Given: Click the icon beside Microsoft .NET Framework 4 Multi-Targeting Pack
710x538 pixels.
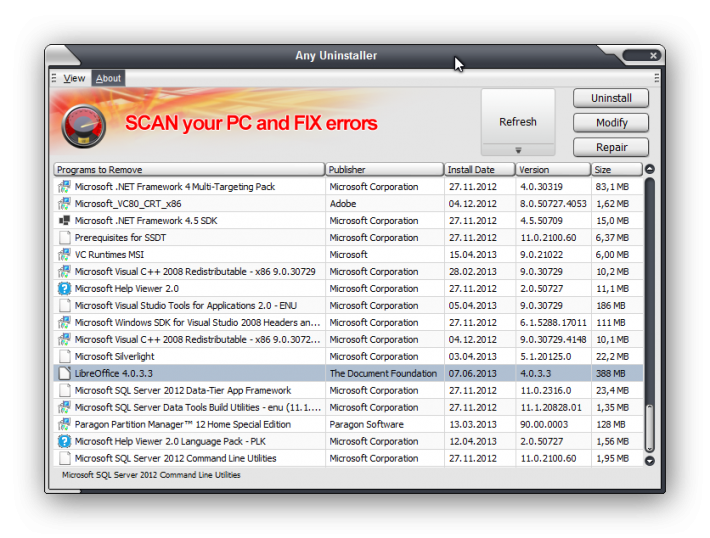Looking at the screenshot, I should pyautogui.click(x=64, y=187).
